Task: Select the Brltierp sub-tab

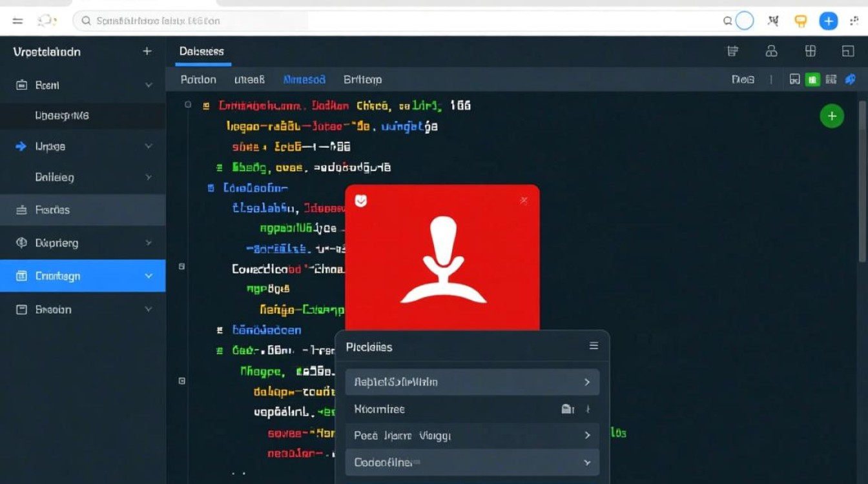Action: pyautogui.click(x=362, y=79)
